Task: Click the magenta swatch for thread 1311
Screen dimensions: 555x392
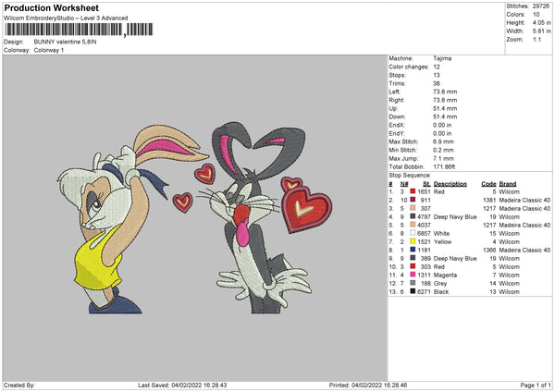Action: click(x=413, y=275)
